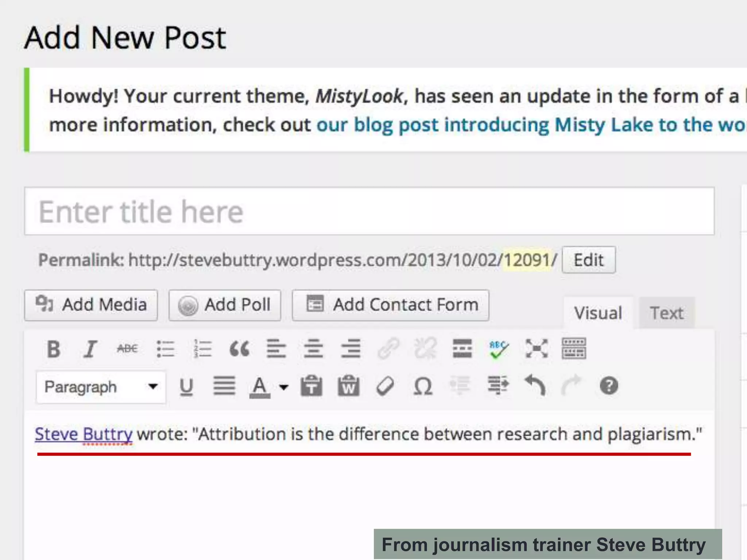Toggle bold formatting
Viewport: 747px width, 560px height.
click(54, 349)
